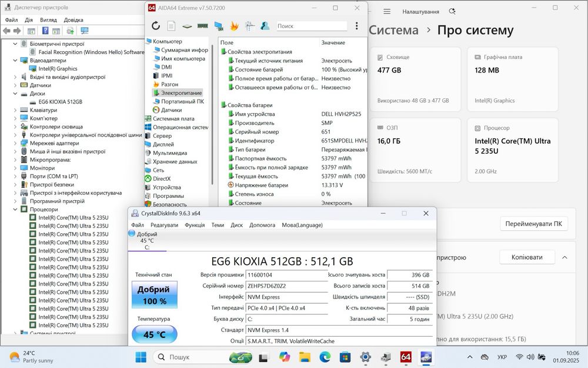Collapse the Відеоадаптери node
Screen dimensions: 588x368
point(15,61)
